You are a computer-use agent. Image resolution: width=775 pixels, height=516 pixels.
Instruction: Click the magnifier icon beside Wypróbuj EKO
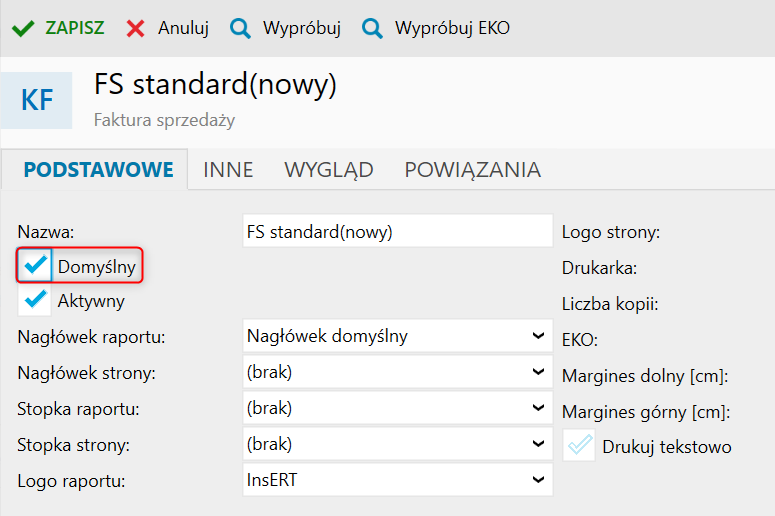(x=372, y=29)
